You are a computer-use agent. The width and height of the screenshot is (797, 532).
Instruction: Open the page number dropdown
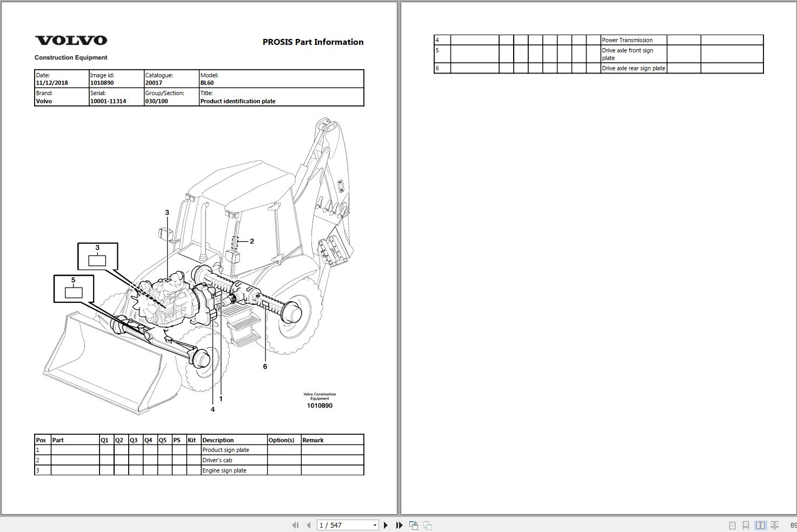click(x=375, y=524)
